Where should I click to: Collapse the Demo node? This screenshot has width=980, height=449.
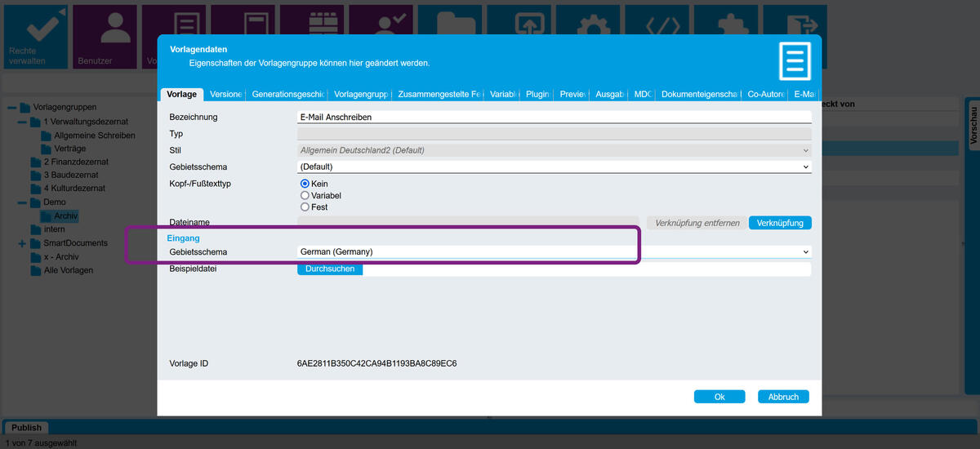point(22,202)
